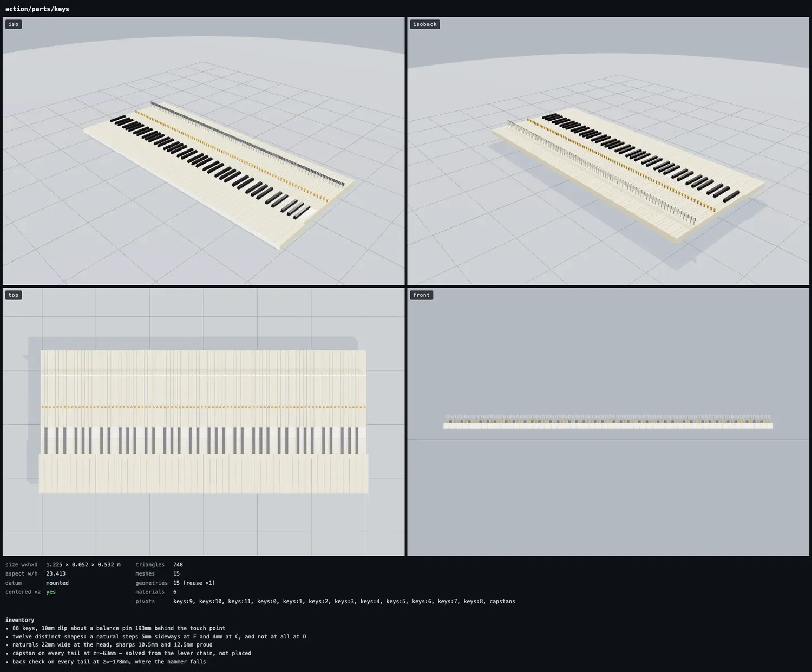Select the "isoback" view label
This screenshot has height=672, width=812.
pos(425,24)
